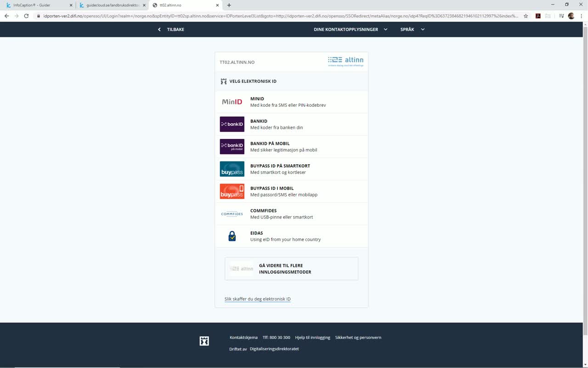588x368 pixels.
Task: Click browser forward navigation arrow
Action: [17, 16]
